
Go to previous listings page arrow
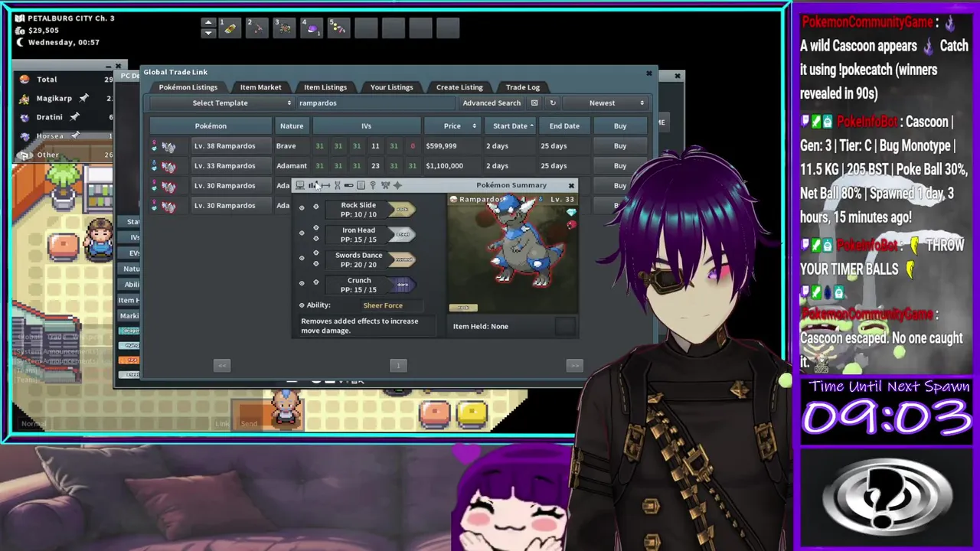[222, 366]
